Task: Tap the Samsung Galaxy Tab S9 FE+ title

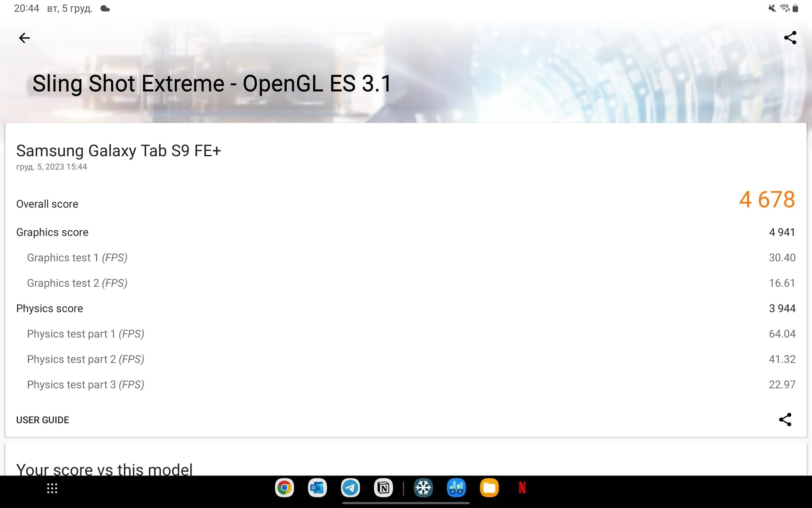Action: (x=119, y=151)
